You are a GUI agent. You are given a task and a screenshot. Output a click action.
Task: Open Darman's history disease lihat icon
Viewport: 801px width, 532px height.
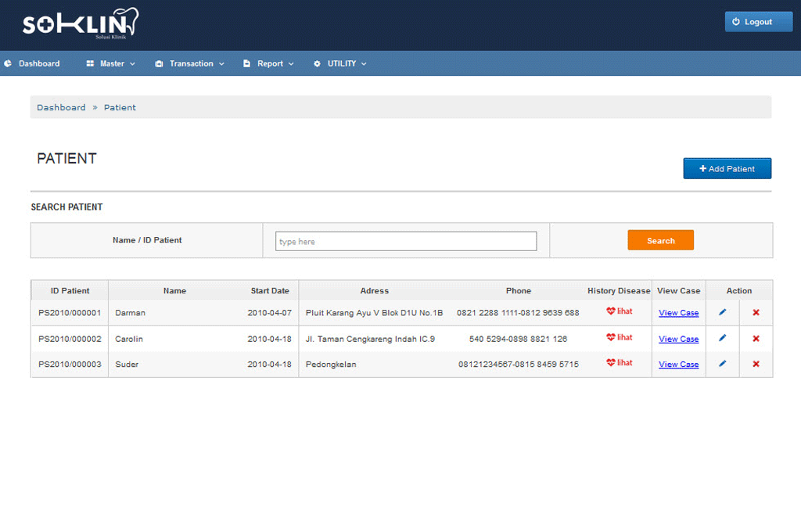pyautogui.click(x=619, y=311)
